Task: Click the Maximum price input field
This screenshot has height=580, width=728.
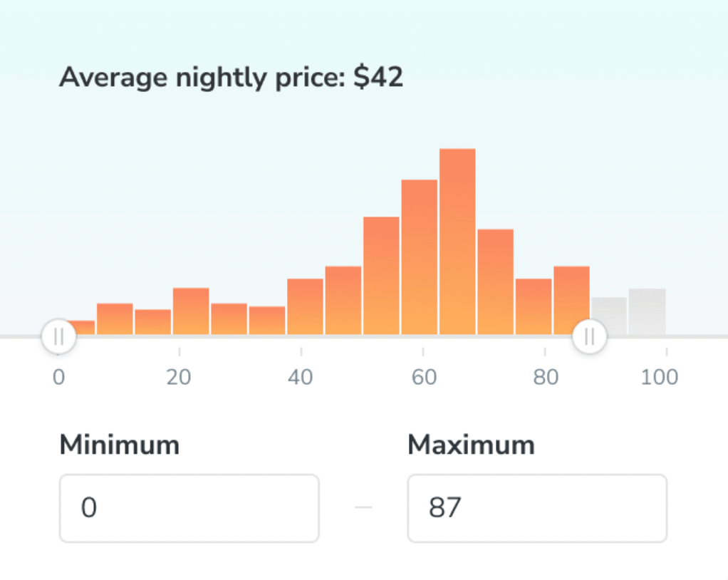Action: coord(536,508)
